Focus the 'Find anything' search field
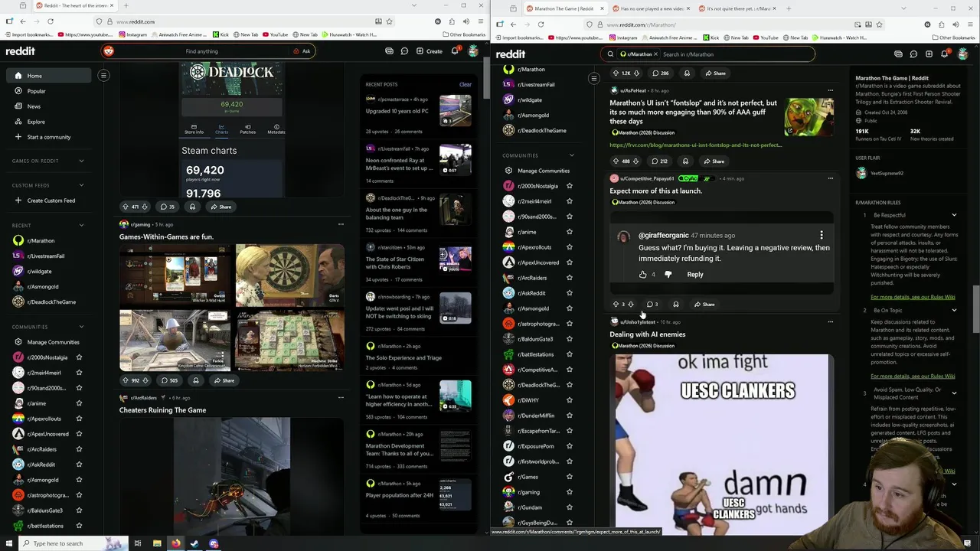Screen dimensions: 980x551 click(201, 51)
